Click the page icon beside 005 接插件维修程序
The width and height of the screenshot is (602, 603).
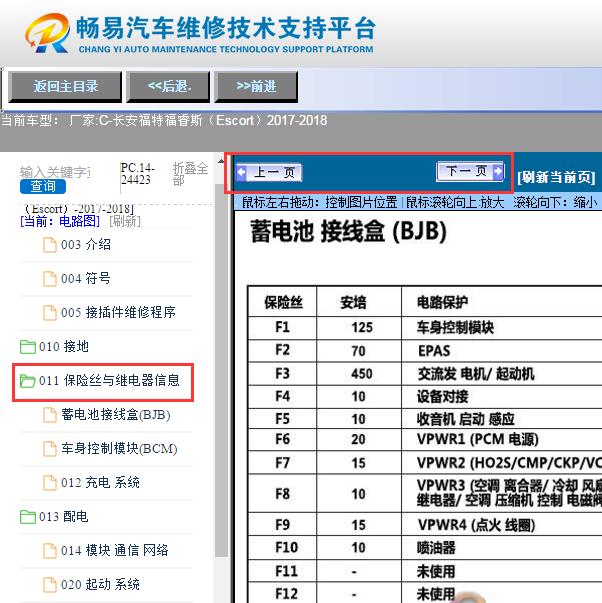(x=50, y=313)
